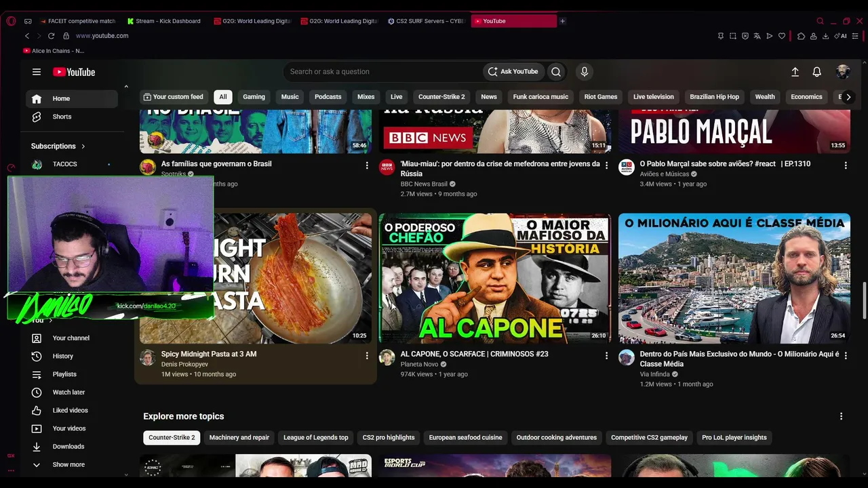Open the Alice In Chains bookmark
868x488 pixels.
(x=54, y=51)
